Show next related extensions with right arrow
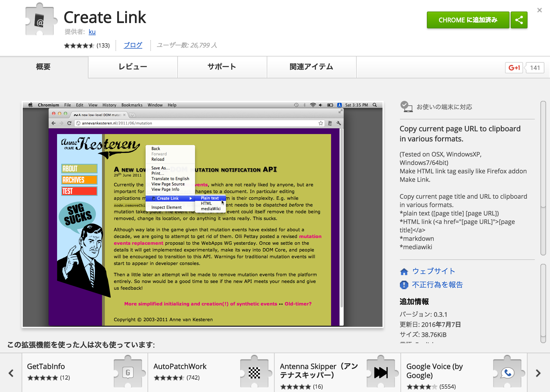 (x=538, y=373)
